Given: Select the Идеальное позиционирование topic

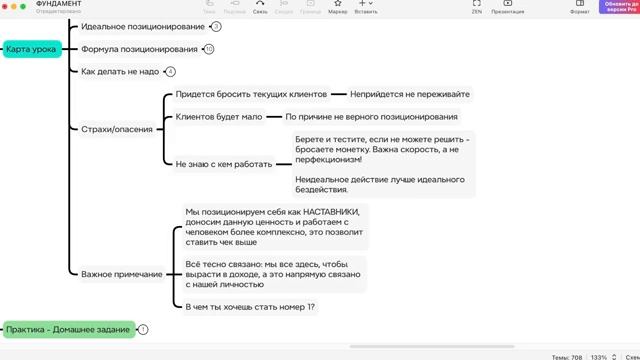Looking at the screenshot, I should click(143, 27).
